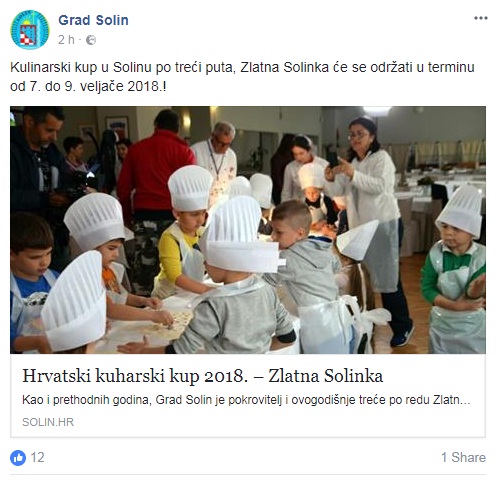Screen dimensions: 498x480
Task: Open the '2 h' post timestamp
Action: 66,40
